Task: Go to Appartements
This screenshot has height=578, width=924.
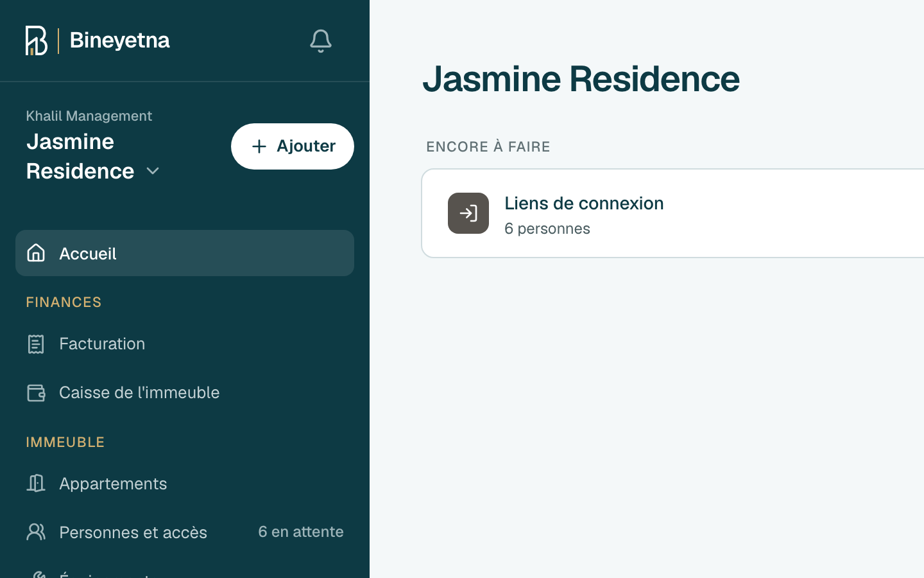Action: tap(185, 484)
